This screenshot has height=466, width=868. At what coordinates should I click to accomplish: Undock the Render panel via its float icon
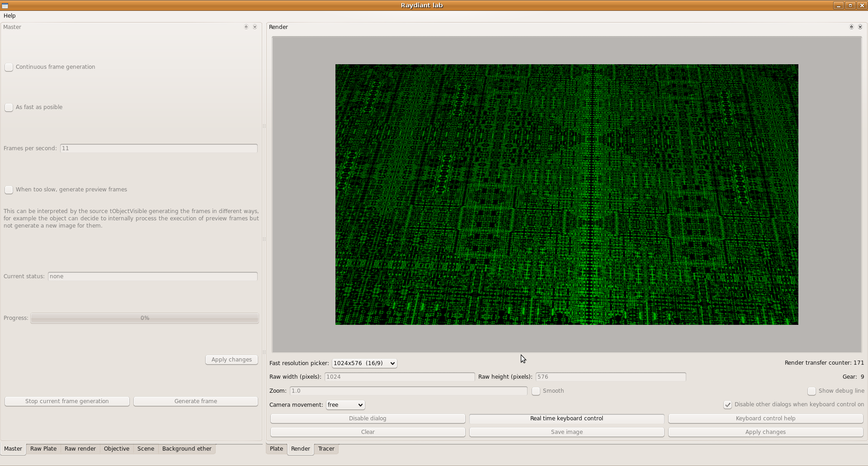[x=851, y=27]
